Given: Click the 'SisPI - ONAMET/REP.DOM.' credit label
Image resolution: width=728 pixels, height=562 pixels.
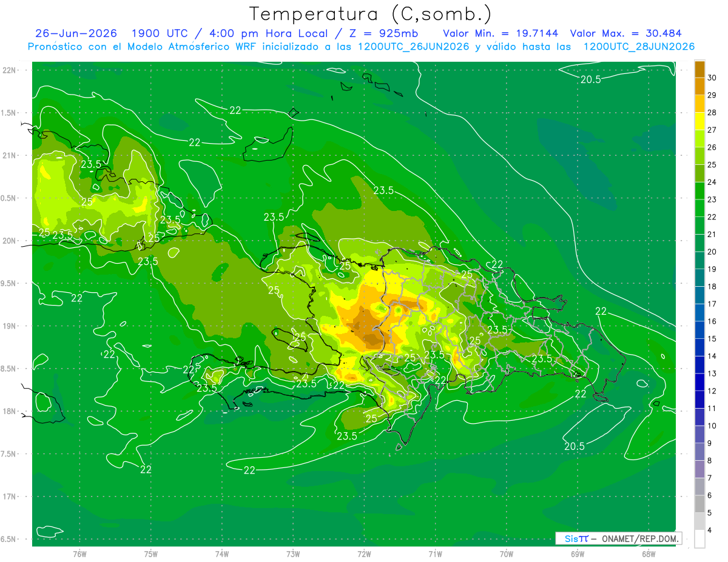Looking at the screenshot, I should [x=618, y=538].
